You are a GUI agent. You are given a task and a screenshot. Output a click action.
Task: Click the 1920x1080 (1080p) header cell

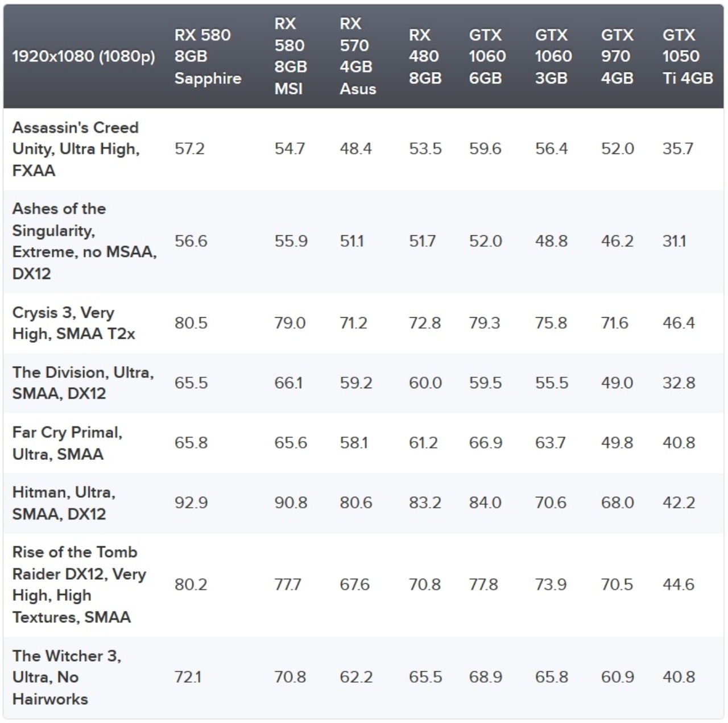click(84, 56)
